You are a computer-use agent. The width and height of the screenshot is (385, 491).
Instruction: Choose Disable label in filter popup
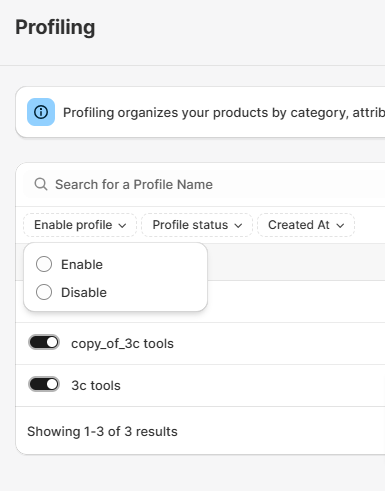click(84, 293)
